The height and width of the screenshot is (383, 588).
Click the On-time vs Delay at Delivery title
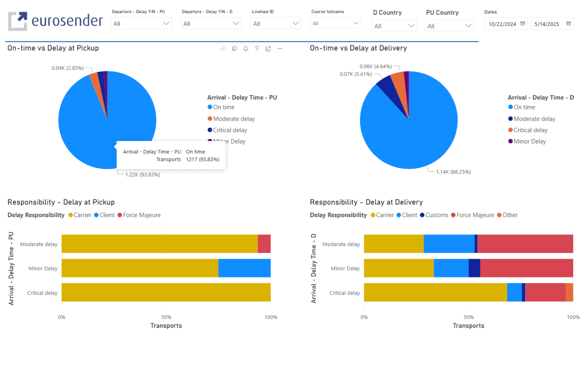pyautogui.click(x=358, y=48)
